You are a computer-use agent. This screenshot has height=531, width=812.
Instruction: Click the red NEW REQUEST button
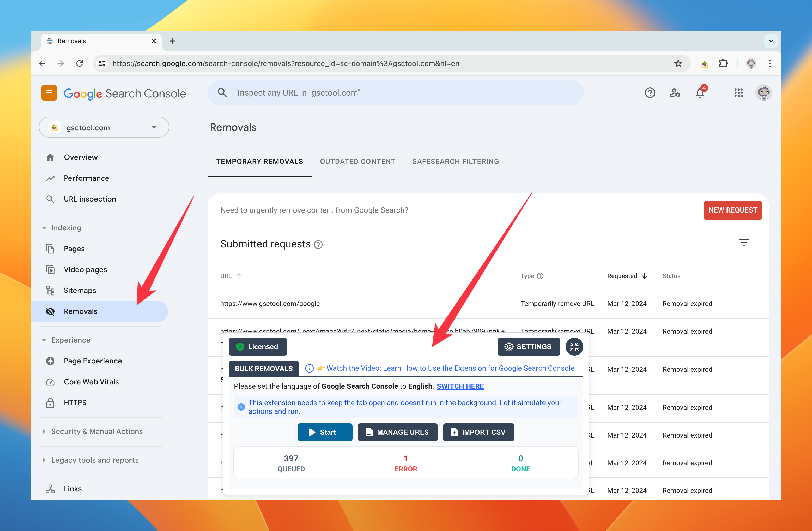(732, 210)
